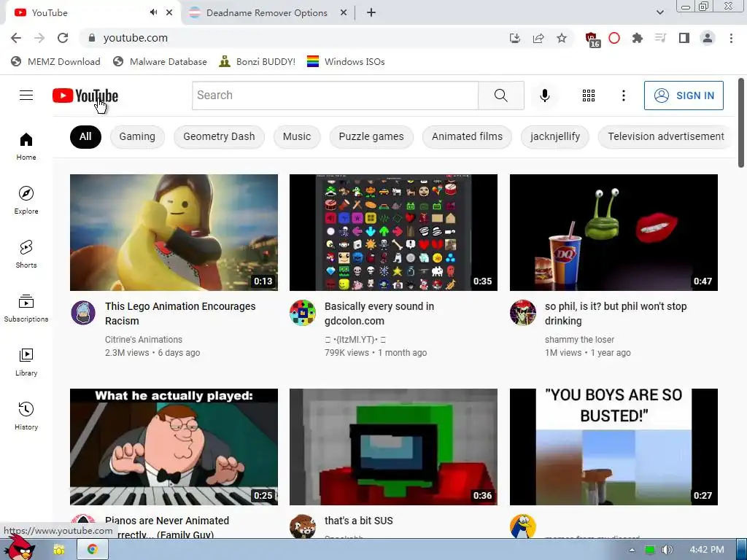Open the Windows ISOs bookmark

346,62
